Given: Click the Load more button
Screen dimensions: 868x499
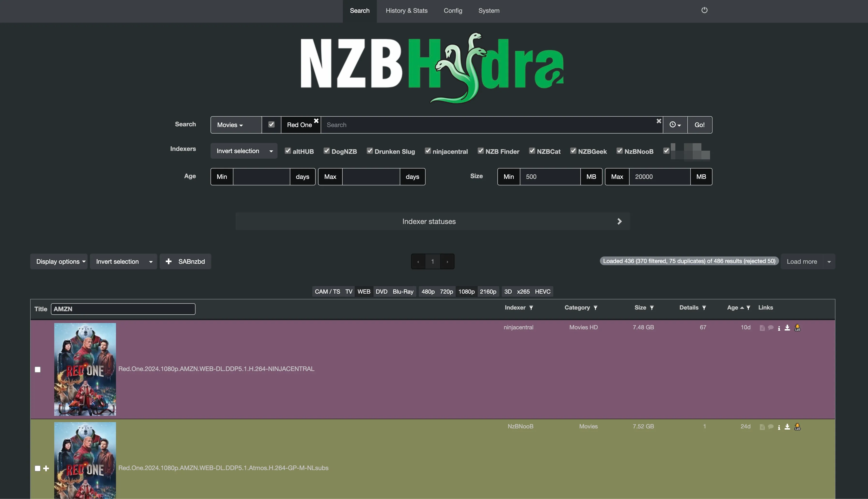Looking at the screenshot, I should (x=801, y=262).
